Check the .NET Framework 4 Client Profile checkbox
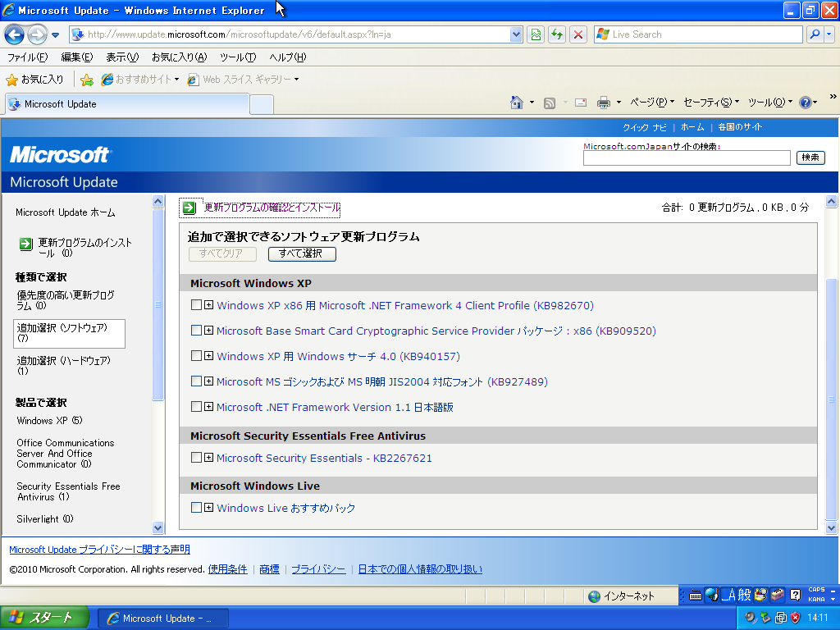 [x=196, y=305]
